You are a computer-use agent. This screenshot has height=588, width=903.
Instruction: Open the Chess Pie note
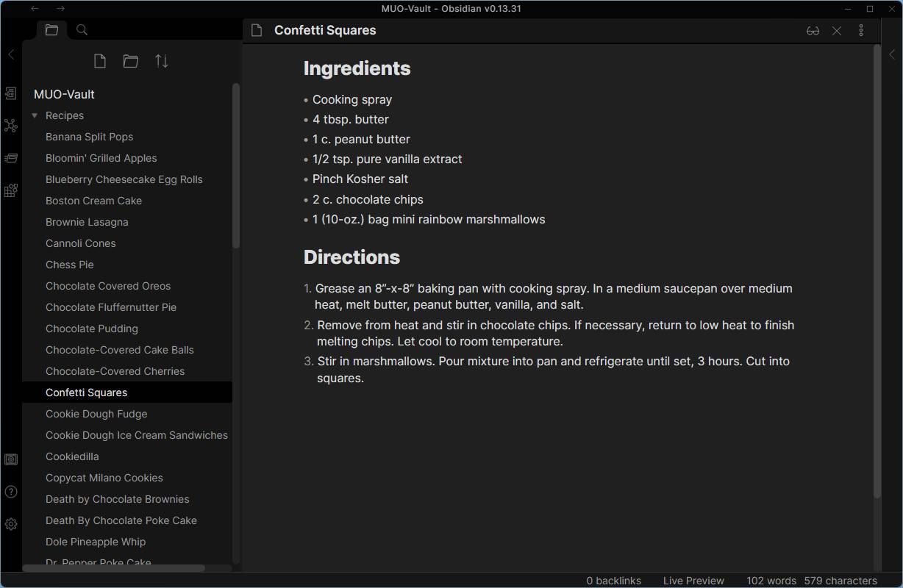click(x=127, y=265)
